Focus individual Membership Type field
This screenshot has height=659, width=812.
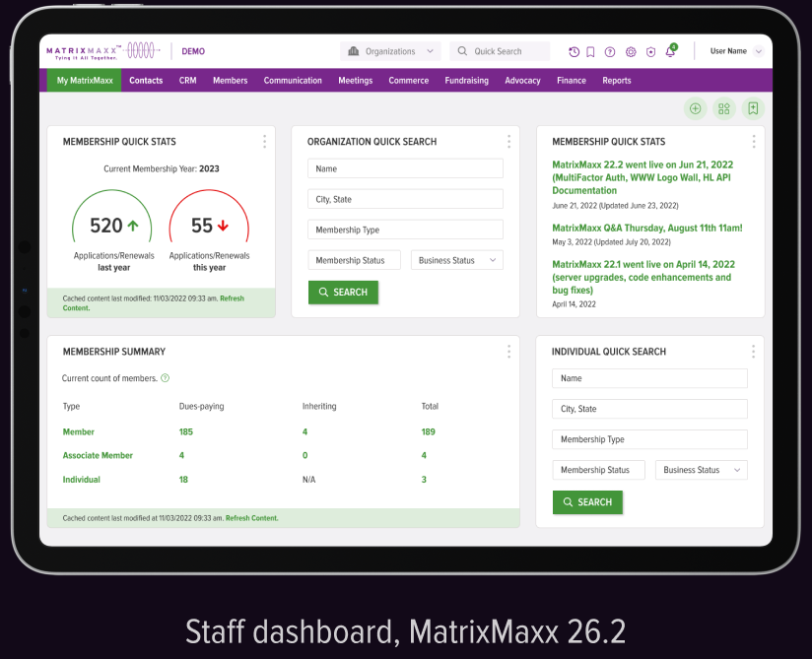pos(650,439)
